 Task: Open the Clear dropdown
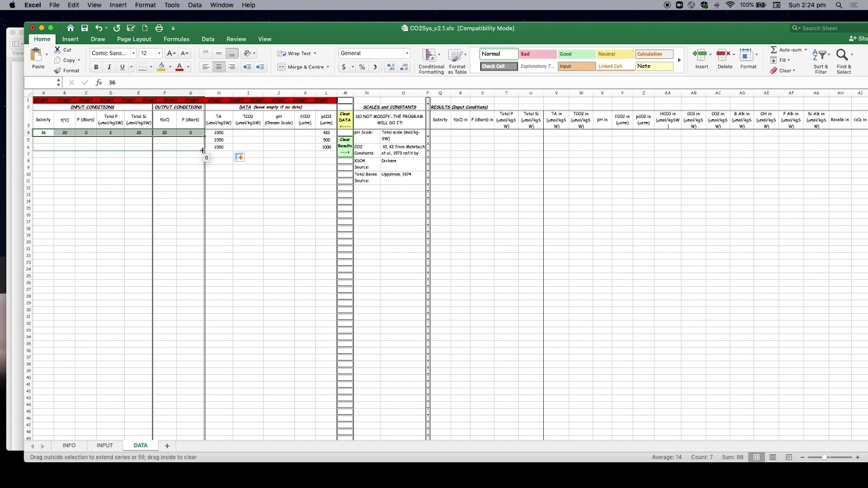(x=793, y=70)
